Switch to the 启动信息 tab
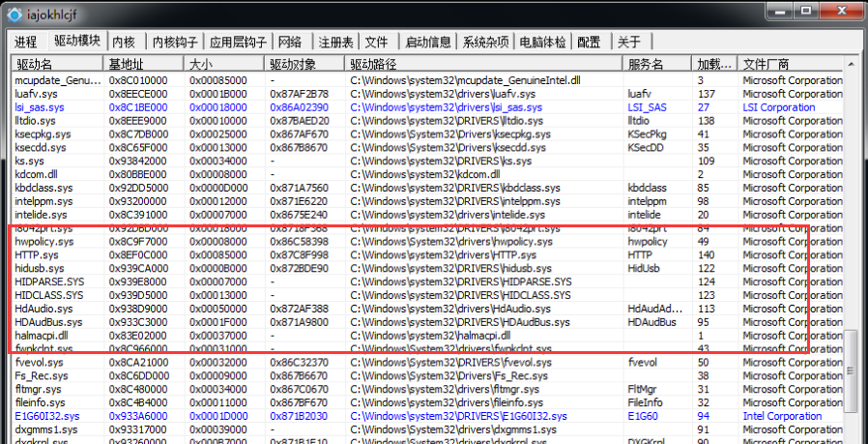This screenshot has width=868, height=444. point(428,42)
